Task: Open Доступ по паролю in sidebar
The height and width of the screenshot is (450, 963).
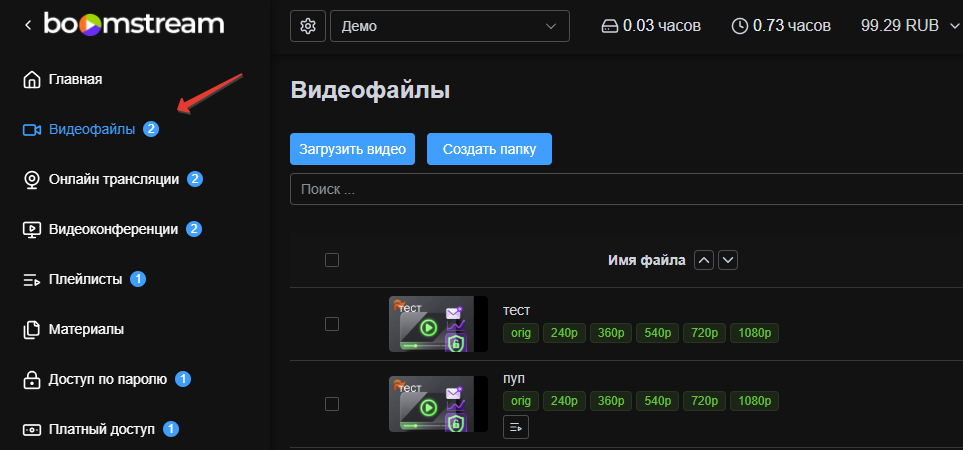Action: [x=108, y=379]
